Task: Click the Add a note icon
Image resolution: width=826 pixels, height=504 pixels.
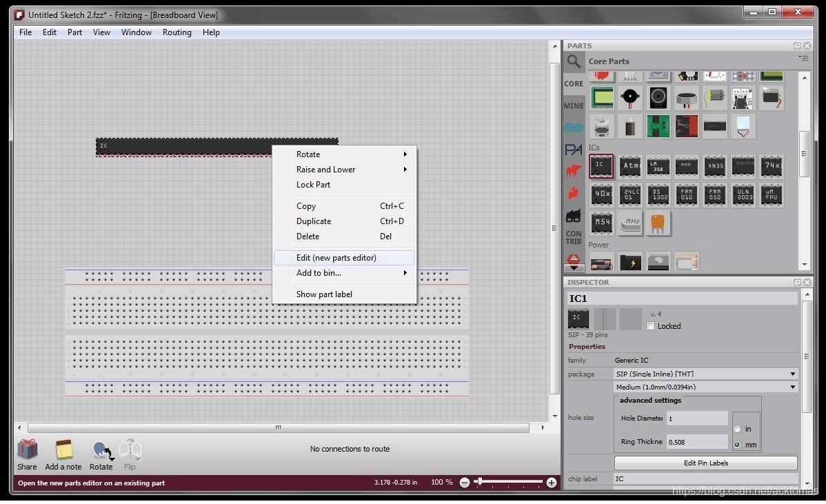Action: [x=63, y=449]
